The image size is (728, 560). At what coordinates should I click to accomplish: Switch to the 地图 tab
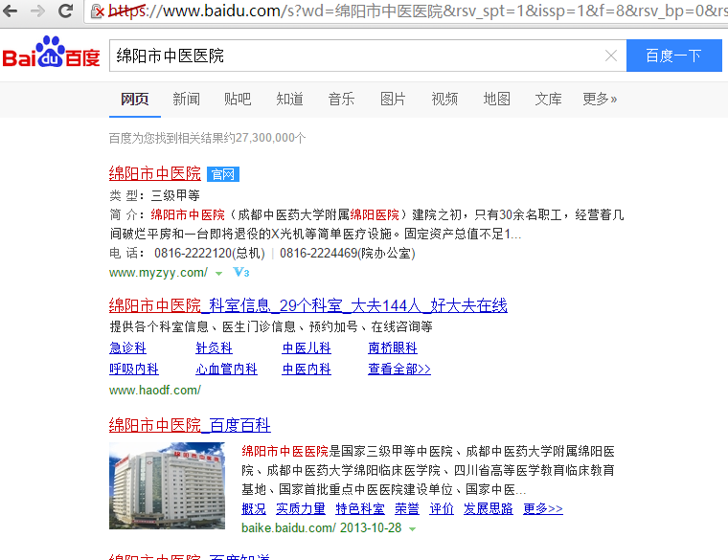(x=497, y=99)
